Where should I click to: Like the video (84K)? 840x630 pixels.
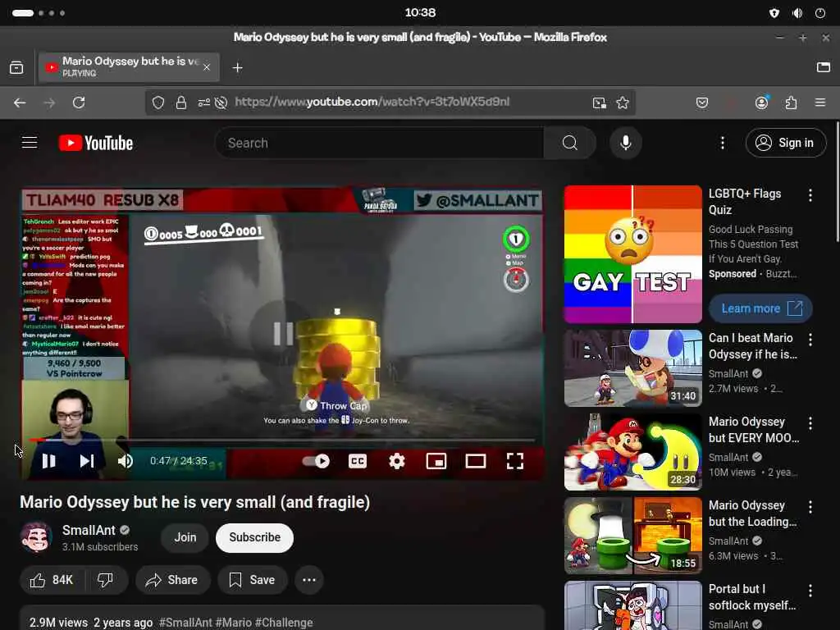[x=52, y=580]
